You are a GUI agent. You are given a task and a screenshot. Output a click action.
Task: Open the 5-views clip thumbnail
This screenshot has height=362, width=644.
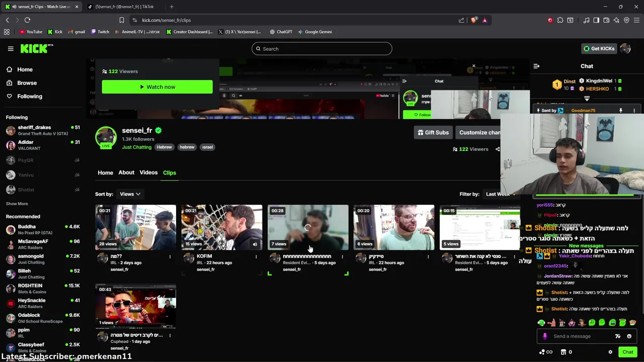(480, 227)
